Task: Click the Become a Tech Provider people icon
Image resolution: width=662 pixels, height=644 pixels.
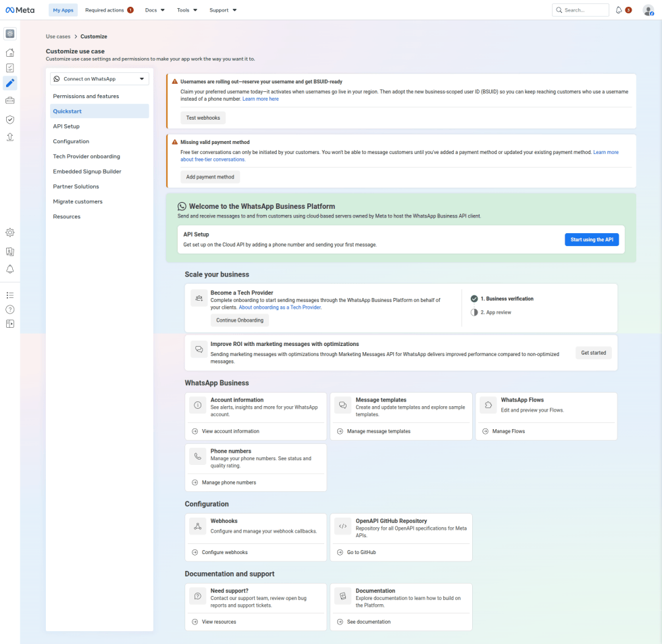Action: [199, 298]
